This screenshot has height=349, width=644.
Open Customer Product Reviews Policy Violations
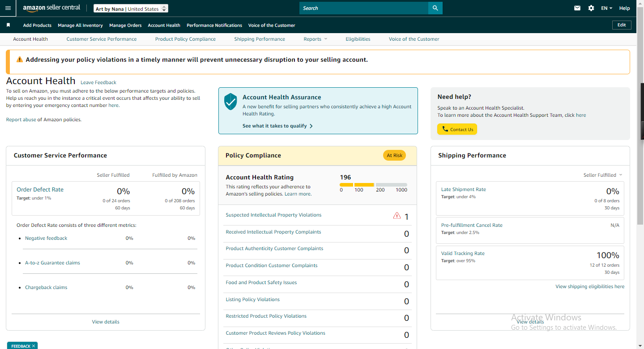click(x=276, y=333)
